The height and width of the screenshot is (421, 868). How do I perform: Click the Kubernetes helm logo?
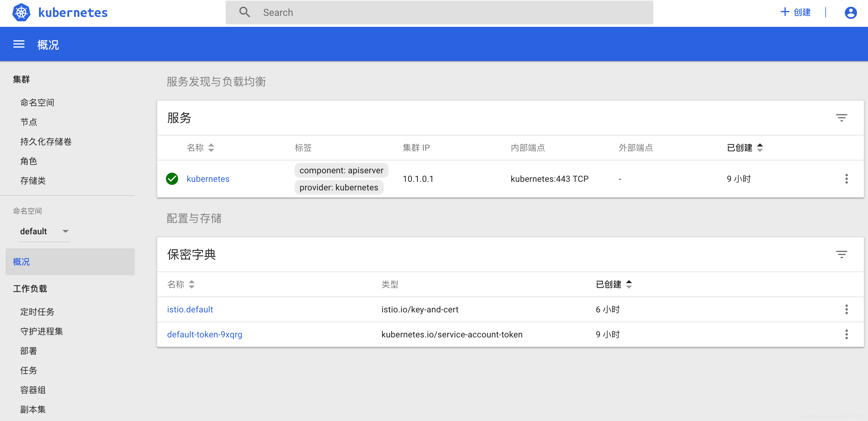pos(21,13)
